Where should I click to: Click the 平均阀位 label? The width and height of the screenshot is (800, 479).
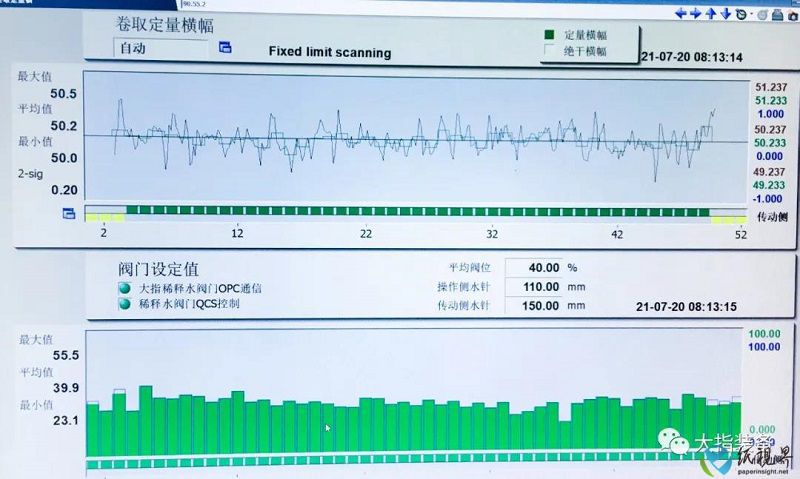pyautogui.click(x=469, y=267)
